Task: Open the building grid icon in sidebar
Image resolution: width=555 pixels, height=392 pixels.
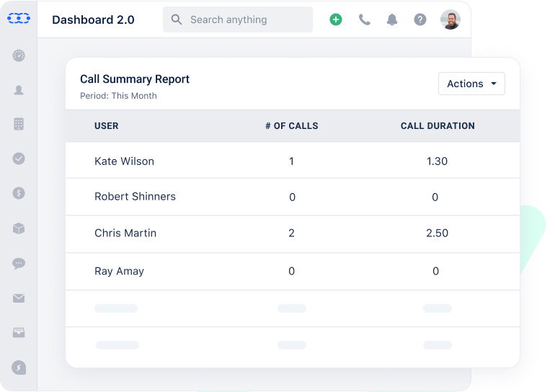Action: tap(19, 124)
